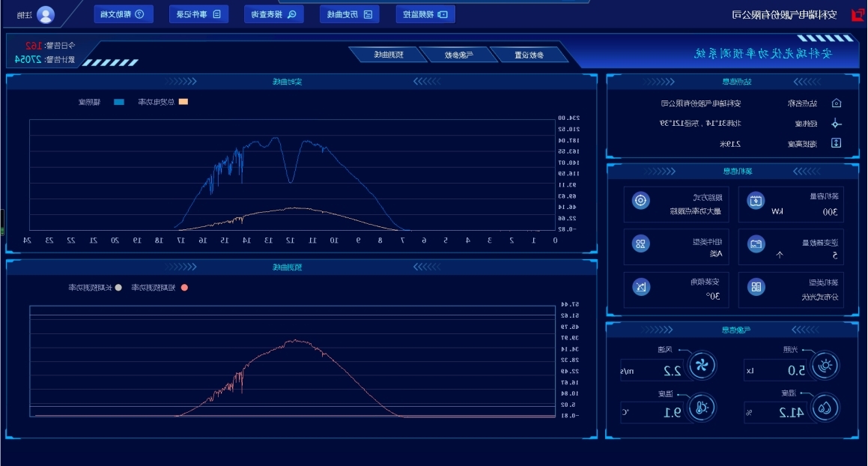This screenshot has height=466, width=868.
Task: Click the 风速 fan icon
Action: pyautogui.click(x=702, y=366)
